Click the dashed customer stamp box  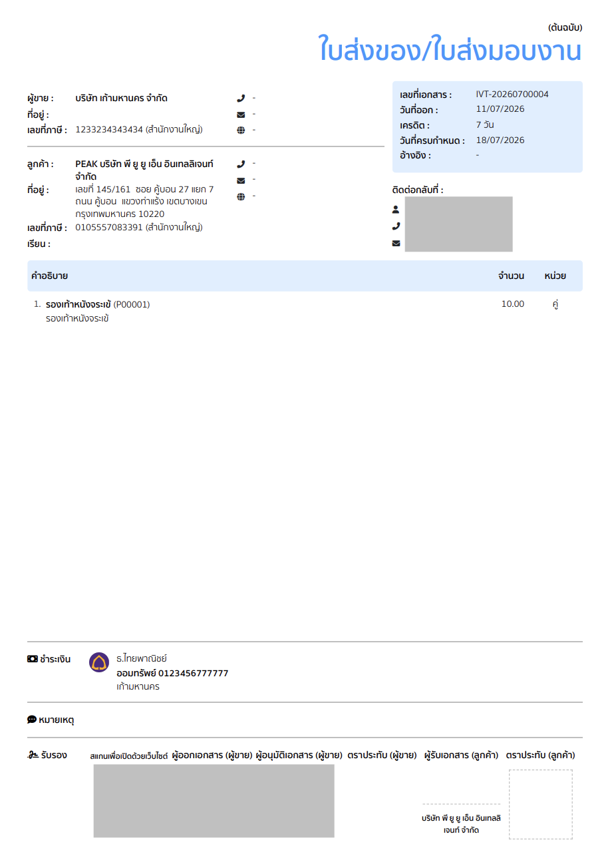pyautogui.click(x=541, y=804)
